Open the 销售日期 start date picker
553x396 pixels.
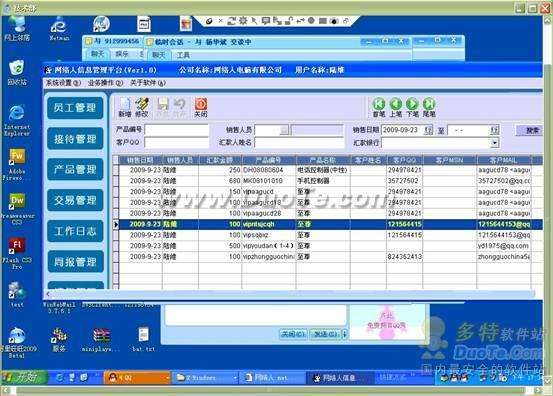click(x=428, y=130)
